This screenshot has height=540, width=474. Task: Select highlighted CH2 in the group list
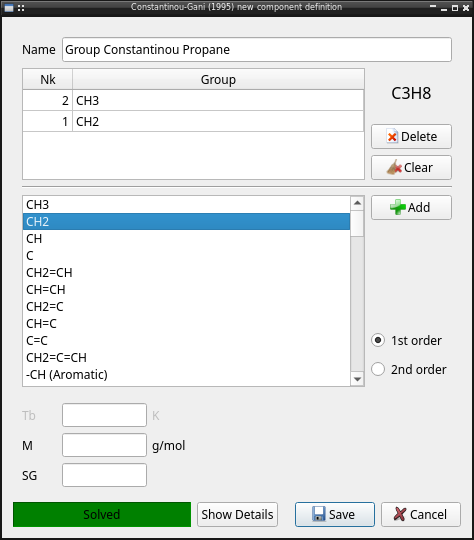pyautogui.click(x=186, y=222)
